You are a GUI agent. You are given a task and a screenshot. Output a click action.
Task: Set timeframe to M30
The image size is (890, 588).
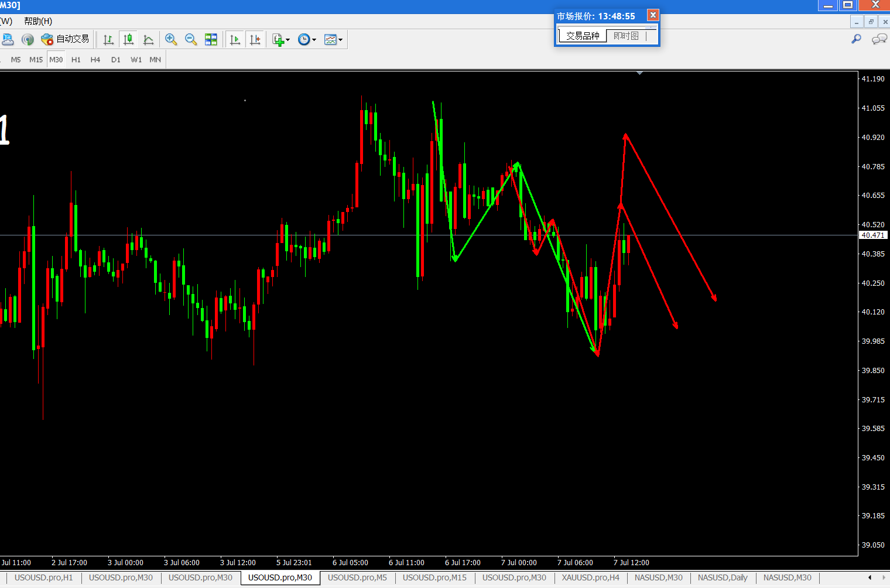[x=56, y=60]
